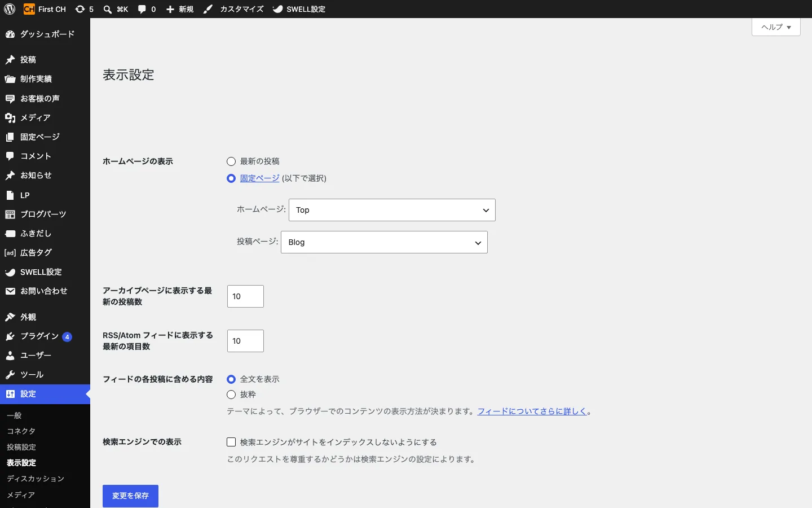Open the 投稿ページ dropdown showing Blog
The image size is (812, 508).
tap(384, 242)
